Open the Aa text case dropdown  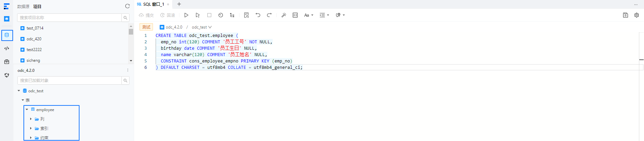point(309,15)
